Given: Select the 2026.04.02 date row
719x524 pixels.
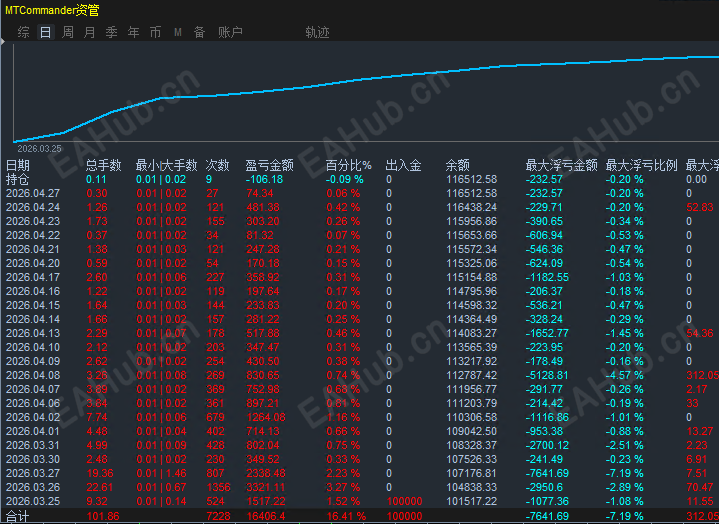Looking at the screenshot, I should 360,417.
